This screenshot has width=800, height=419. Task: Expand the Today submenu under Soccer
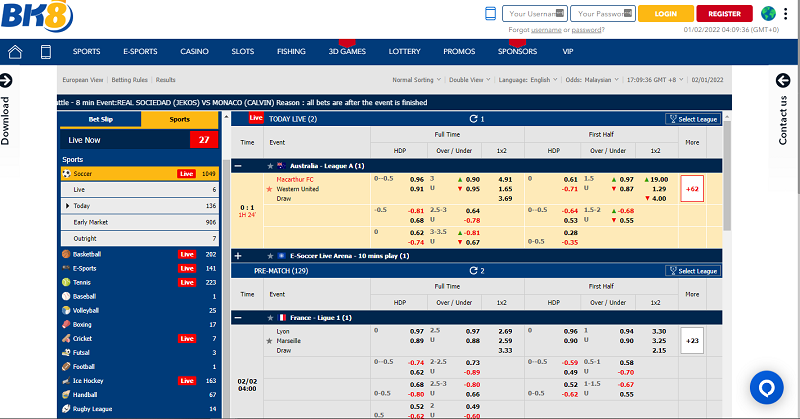pos(67,206)
